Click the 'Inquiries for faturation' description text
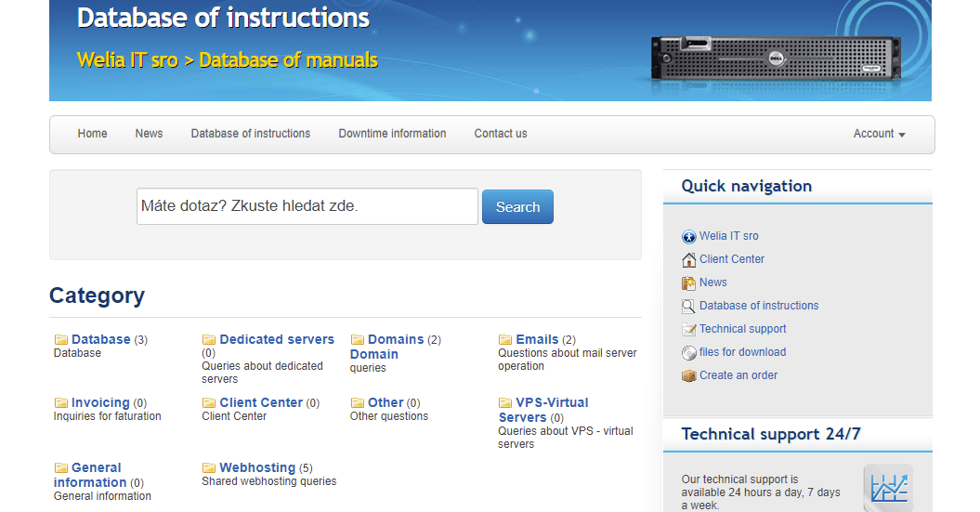 click(x=108, y=416)
